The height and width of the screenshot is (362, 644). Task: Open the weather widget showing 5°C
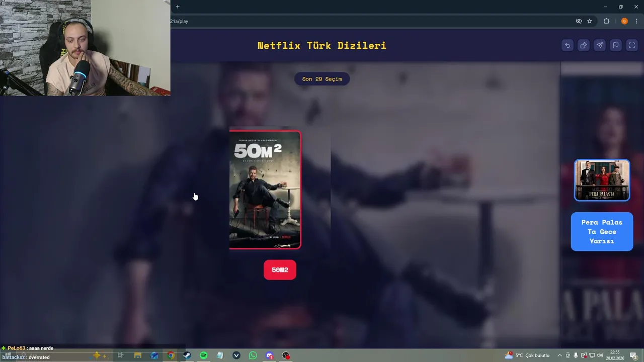tap(527, 355)
